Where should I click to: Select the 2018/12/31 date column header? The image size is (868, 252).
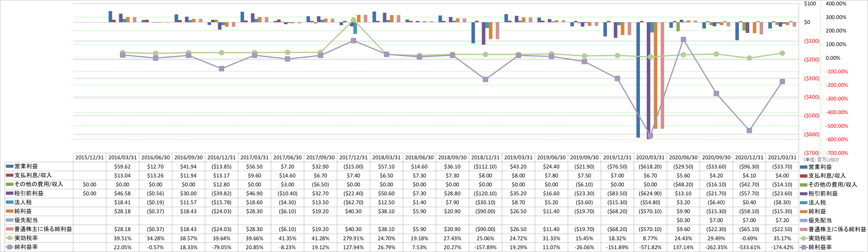pos(485,157)
